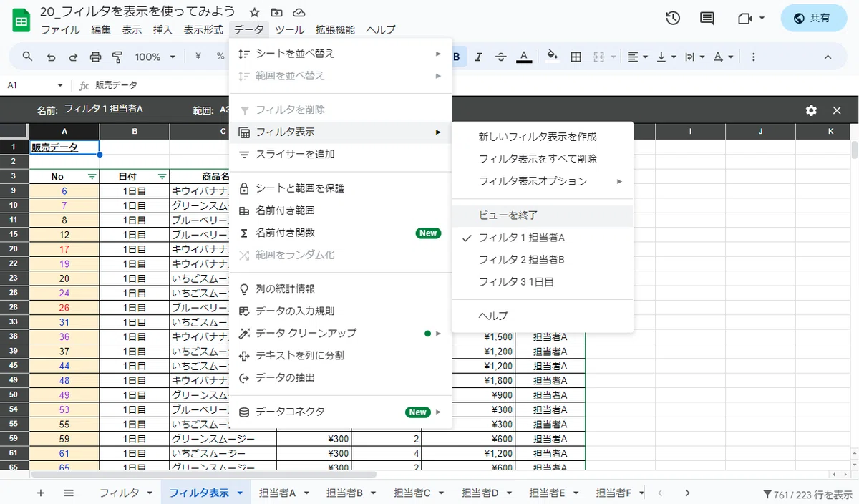The image size is (859, 504).
Task: Undo the last action
Action: (x=50, y=57)
